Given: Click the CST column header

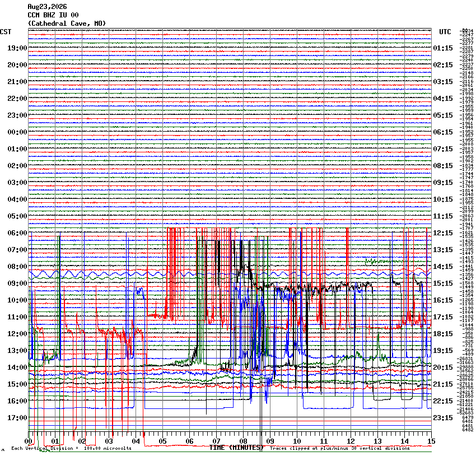Looking at the screenshot, I should point(6,32).
